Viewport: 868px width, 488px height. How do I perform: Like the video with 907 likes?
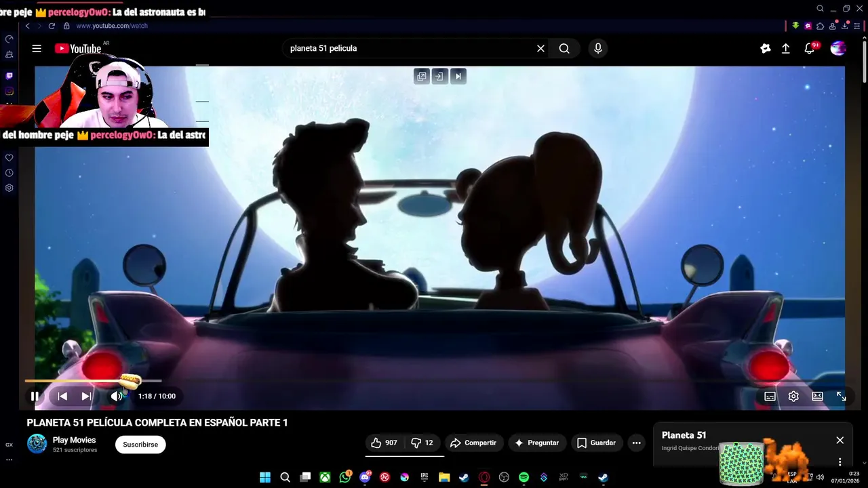(x=384, y=443)
